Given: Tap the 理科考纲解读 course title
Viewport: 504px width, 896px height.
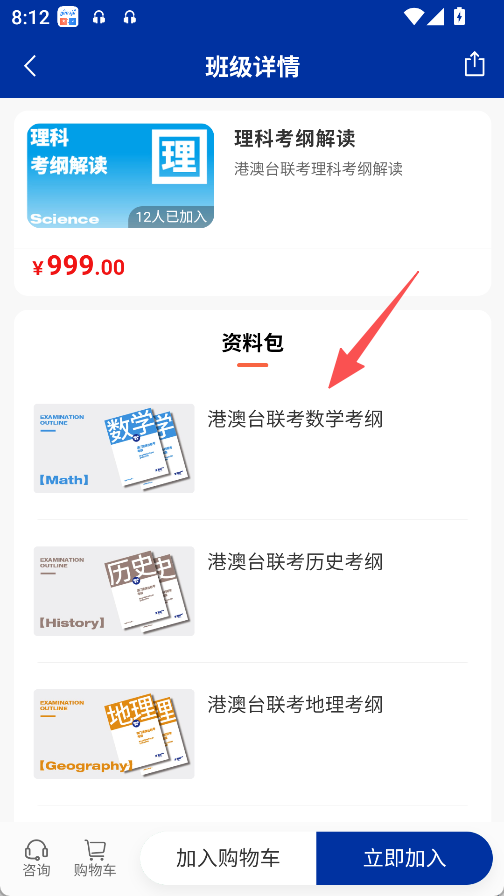Looking at the screenshot, I should (x=295, y=139).
